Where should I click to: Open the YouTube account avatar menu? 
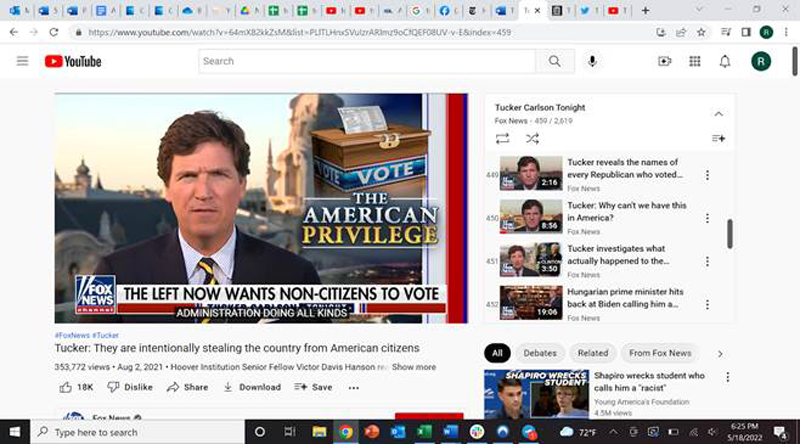tap(761, 61)
